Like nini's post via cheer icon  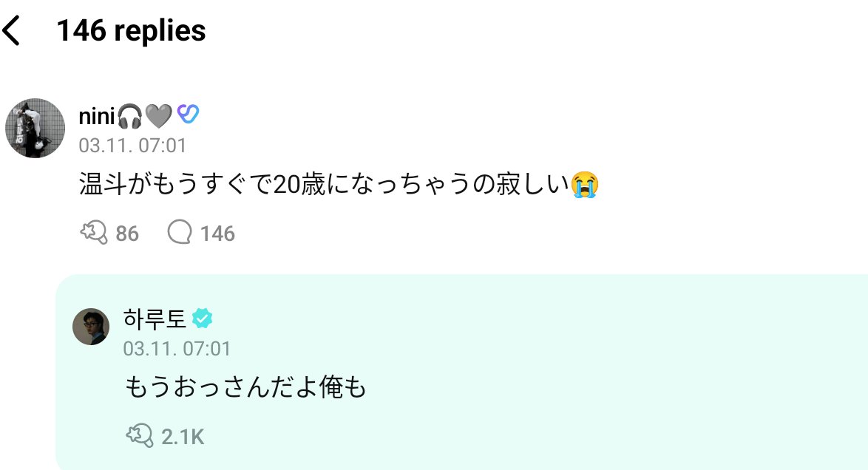click(94, 233)
